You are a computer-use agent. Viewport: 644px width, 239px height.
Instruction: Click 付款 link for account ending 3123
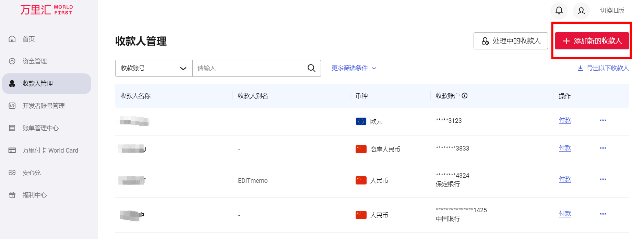coord(565,120)
